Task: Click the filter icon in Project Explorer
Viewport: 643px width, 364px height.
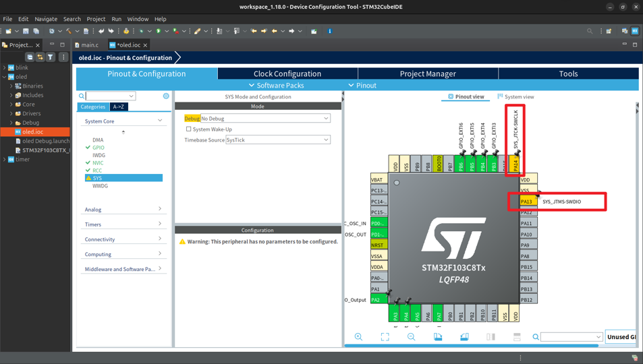Action: 51,57
